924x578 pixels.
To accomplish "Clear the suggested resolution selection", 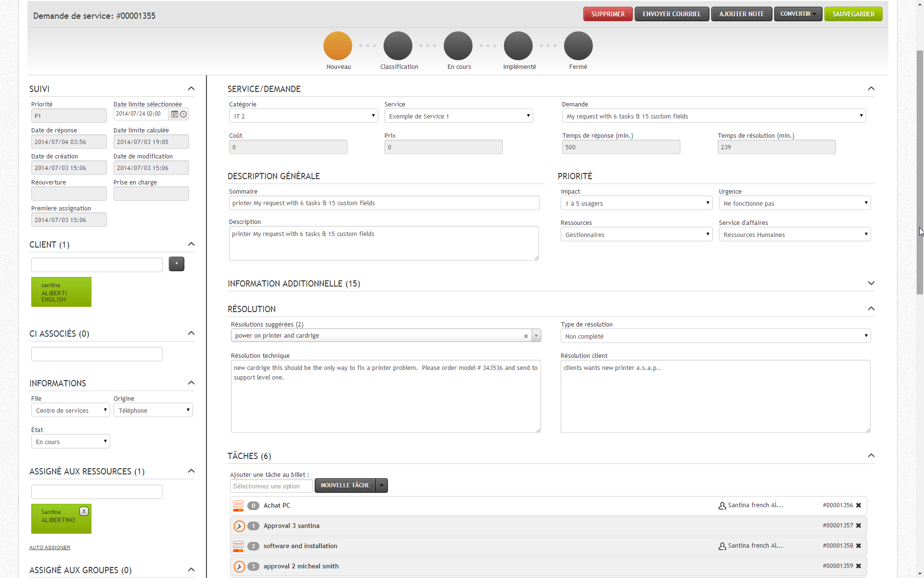I will 526,336.
